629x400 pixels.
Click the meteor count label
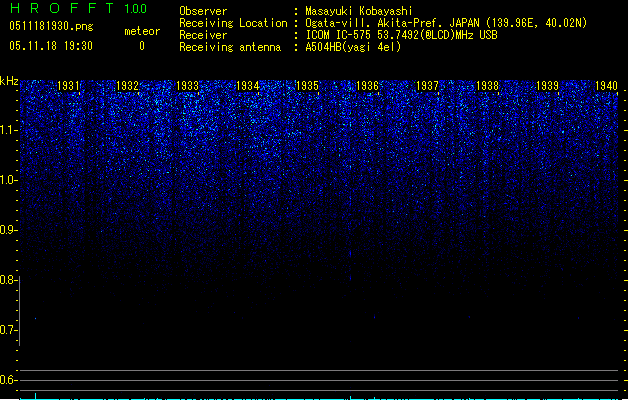tap(142, 31)
